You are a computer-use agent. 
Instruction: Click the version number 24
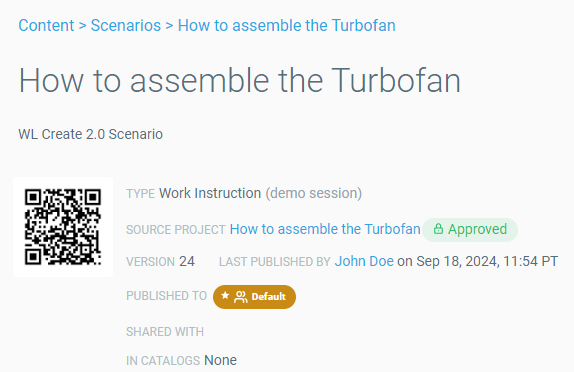(187, 261)
